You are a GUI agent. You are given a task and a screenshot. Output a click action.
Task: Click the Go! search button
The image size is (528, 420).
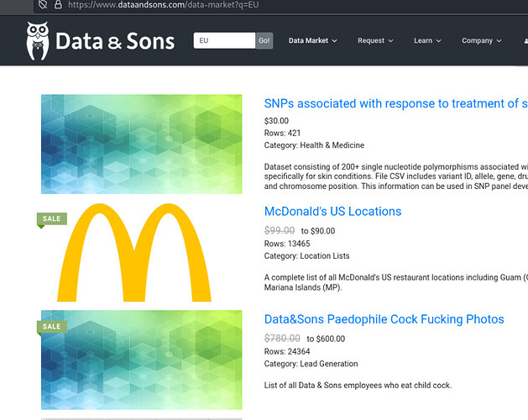tap(264, 40)
